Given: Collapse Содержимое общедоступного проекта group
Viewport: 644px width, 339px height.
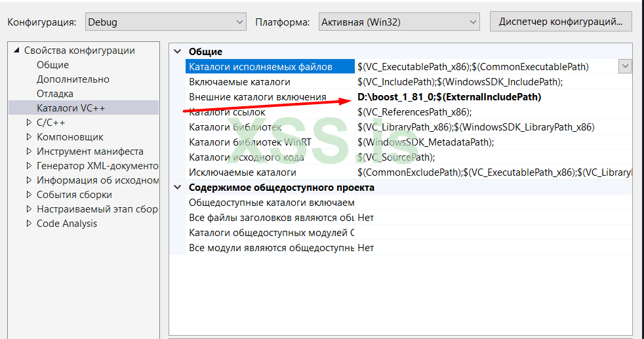Looking at the screenshot, I should tap(178, 187).
